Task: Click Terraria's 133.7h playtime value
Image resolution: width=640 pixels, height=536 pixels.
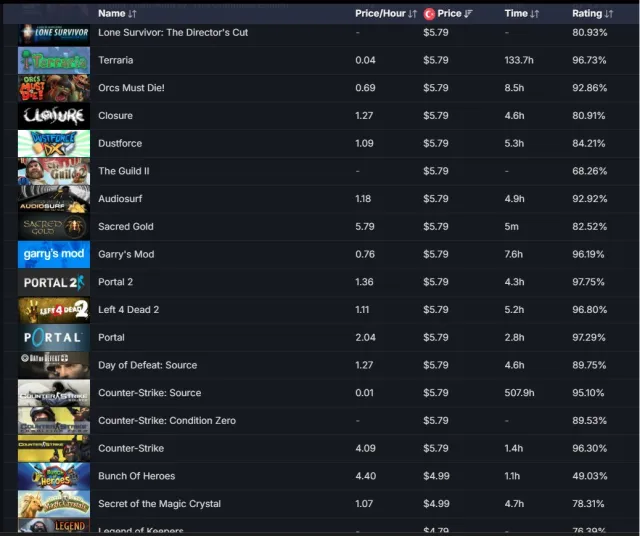Action: tap(519, 60)
